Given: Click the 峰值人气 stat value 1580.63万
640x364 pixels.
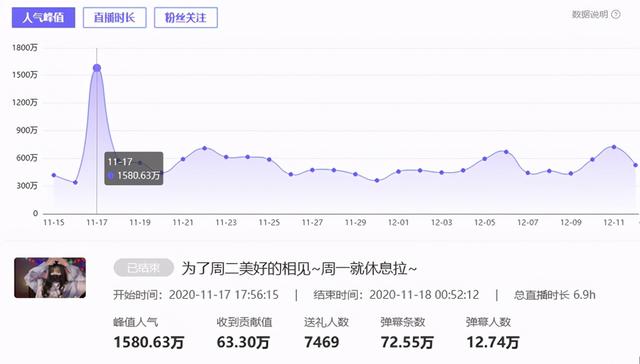Looking at the screenshot, I should 149,342.
